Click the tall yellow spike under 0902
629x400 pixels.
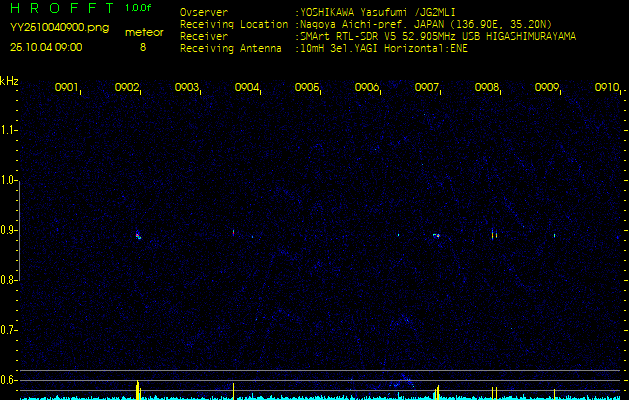click(138, 389)
